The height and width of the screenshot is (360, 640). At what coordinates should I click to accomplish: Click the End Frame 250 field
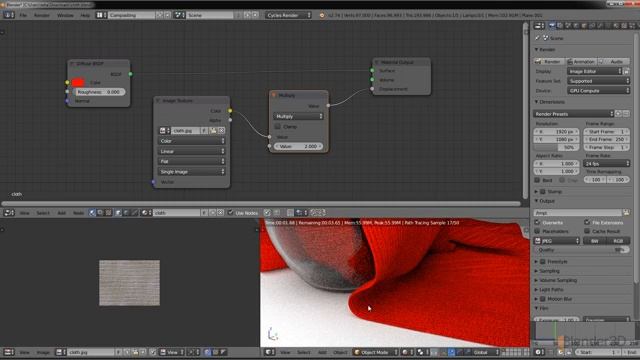[606, 139]
